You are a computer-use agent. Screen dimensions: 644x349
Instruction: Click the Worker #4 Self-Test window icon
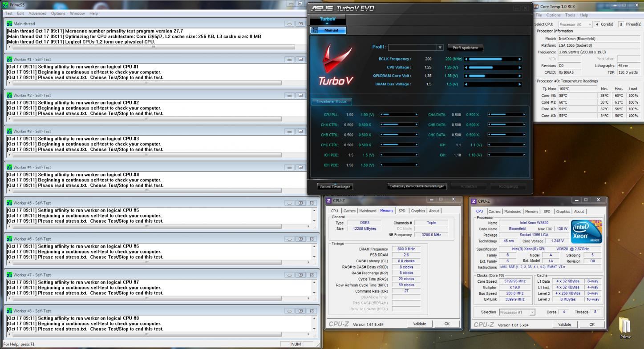tap(9, 167)
